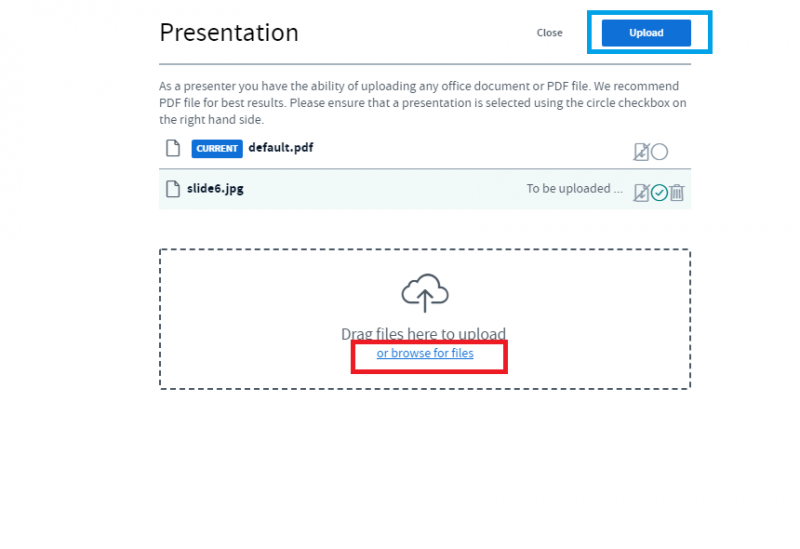This screenshot has width=800, height=549.
Task: Click the CURRENT badge on default.pdf
Action: tap(217, 148)
